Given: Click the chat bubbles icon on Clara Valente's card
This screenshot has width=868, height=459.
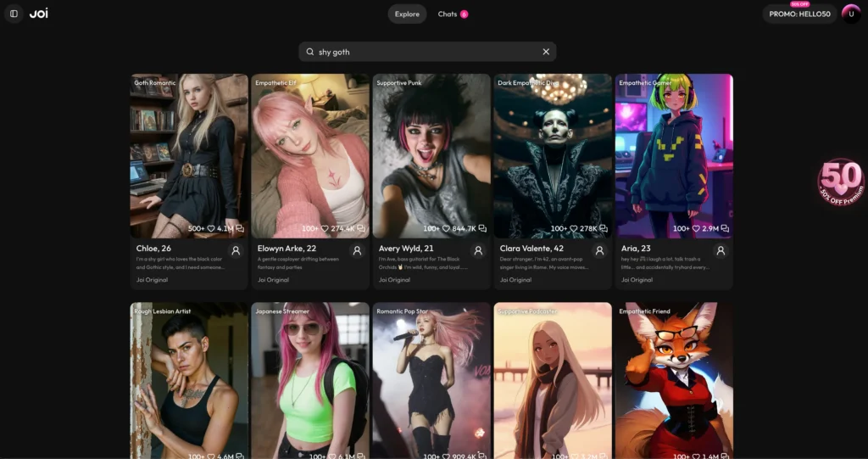Looking at the screenshot, I should pyautogui.click(x=604, y=228).
